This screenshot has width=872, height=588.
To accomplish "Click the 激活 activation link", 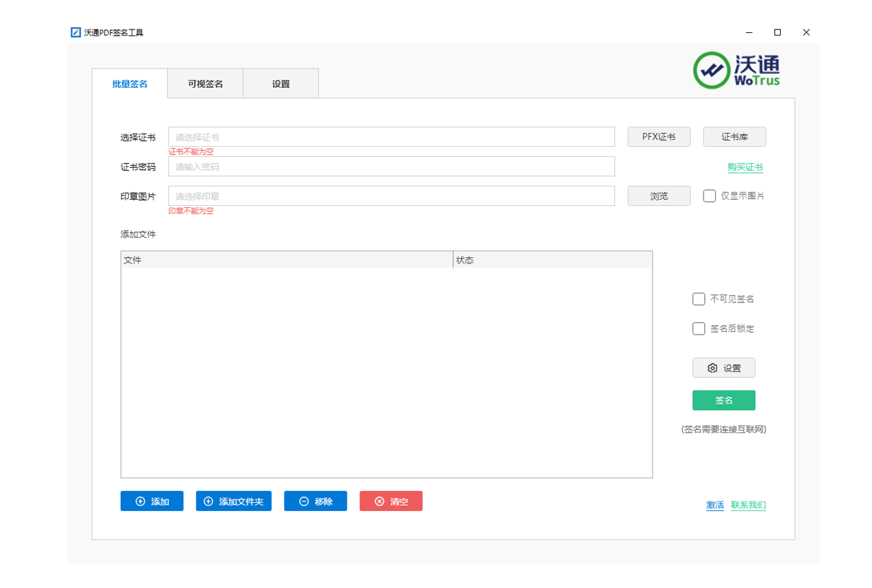I will pos(715,505).
